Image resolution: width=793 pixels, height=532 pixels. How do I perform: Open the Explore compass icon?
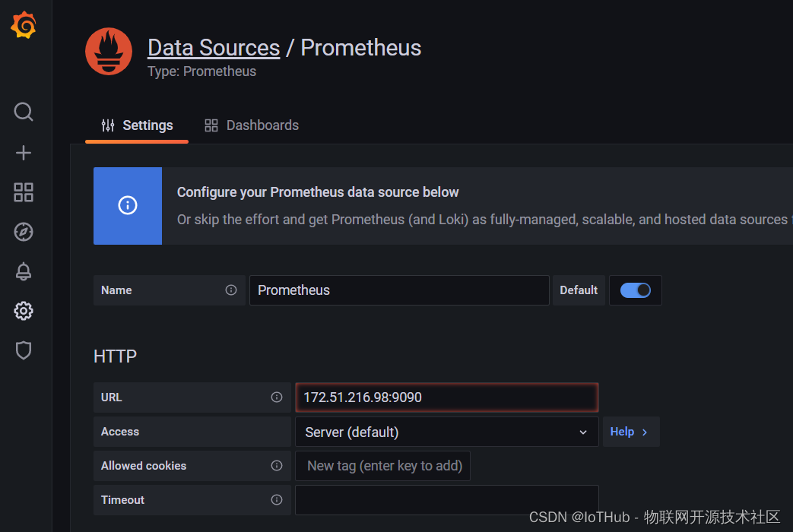click(x=24, y=232)
